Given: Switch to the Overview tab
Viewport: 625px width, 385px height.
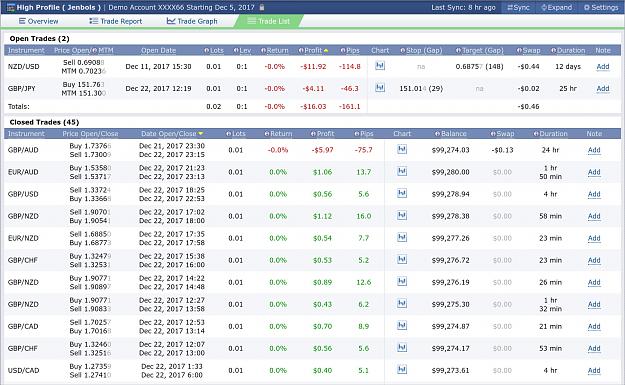Looking at the screenshot, I should pos(38,21).
